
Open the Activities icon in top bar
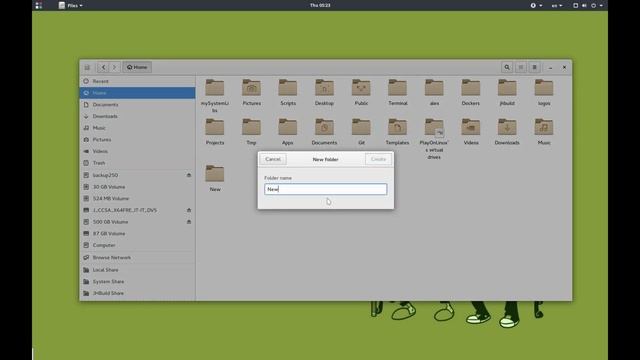pyautogui.click(x=39, y=5)
